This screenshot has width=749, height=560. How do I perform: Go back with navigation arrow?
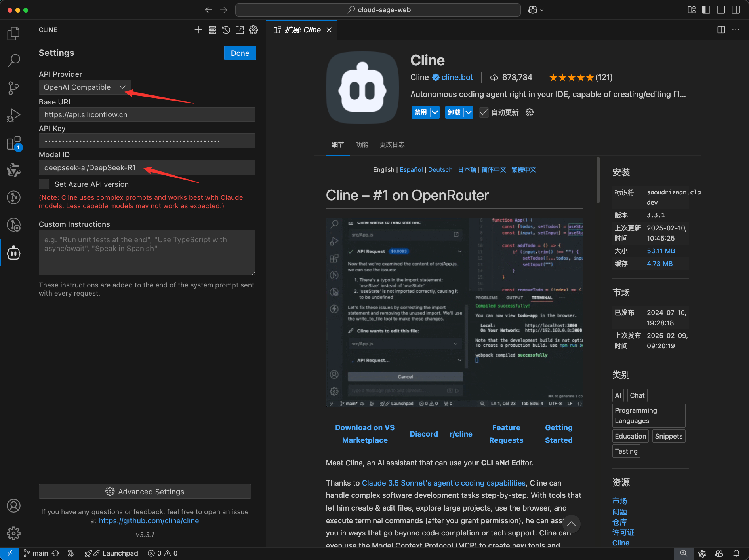coord(209,10)
